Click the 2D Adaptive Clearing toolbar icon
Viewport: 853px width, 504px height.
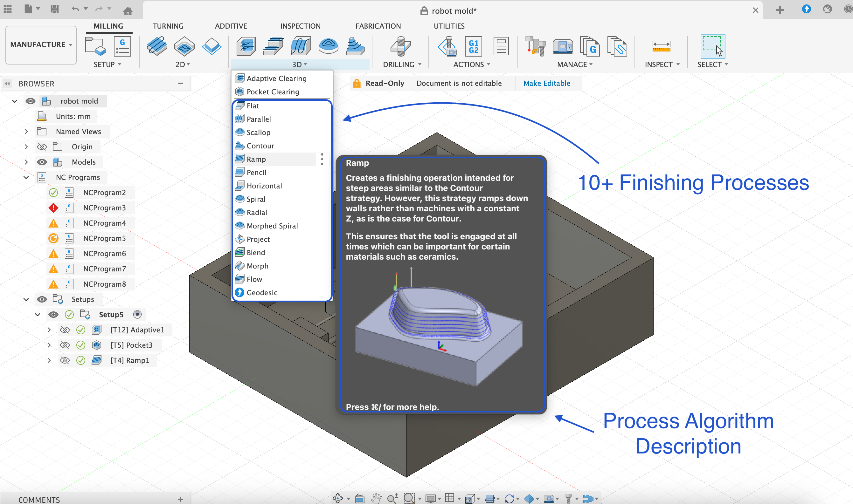click(x=157, y=46)
